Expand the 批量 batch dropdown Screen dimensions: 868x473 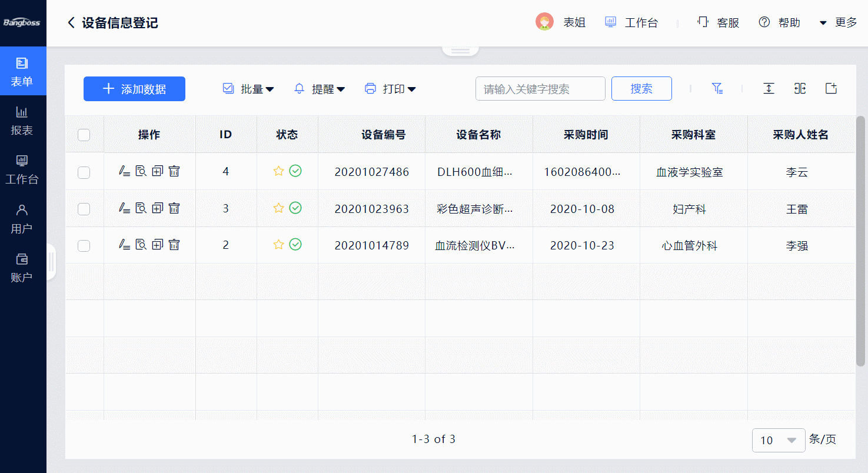[x=249, y=89]
